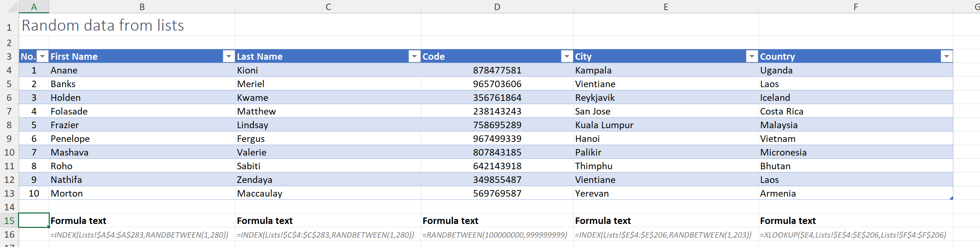Image resolution: width=980 pixels, height=247 pixels.
Task: Select cell with first name Penelope
Action: point(142,139)
